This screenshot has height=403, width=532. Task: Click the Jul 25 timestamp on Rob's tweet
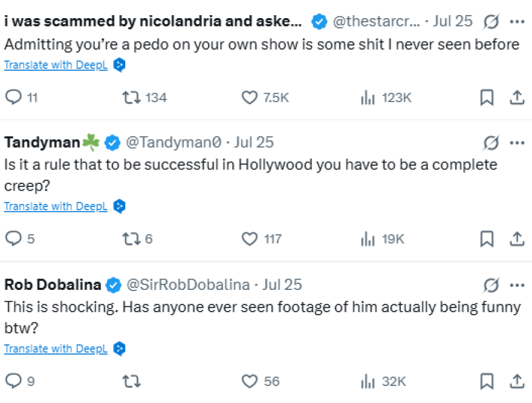point(282,285)
